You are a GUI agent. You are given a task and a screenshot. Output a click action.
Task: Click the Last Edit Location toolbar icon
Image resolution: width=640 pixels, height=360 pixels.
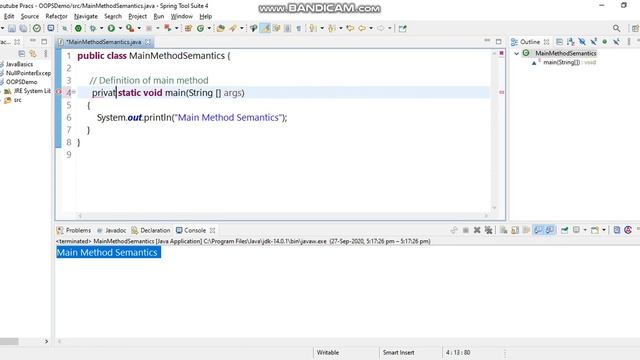(x=350, y=28)
